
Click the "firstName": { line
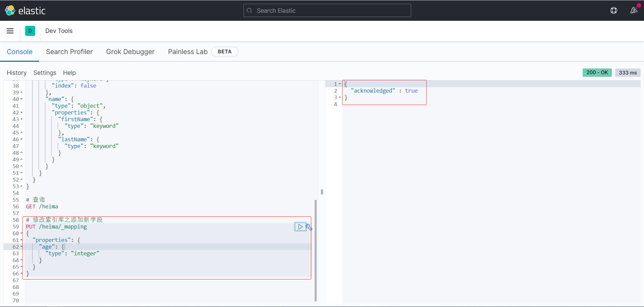click(x=80, y=119)
